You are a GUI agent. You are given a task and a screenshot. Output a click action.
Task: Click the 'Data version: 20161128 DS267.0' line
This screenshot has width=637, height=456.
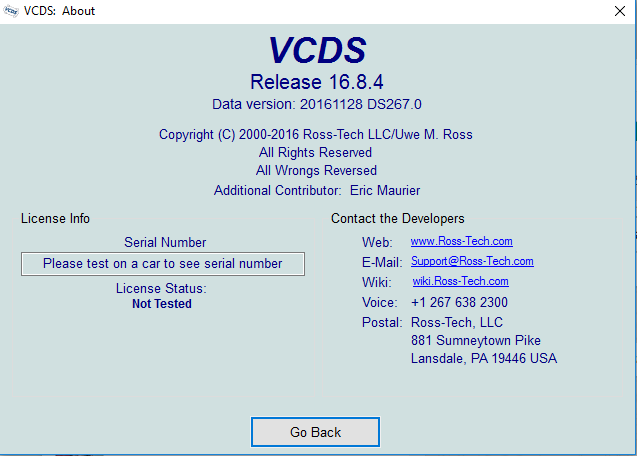point(316,104)
